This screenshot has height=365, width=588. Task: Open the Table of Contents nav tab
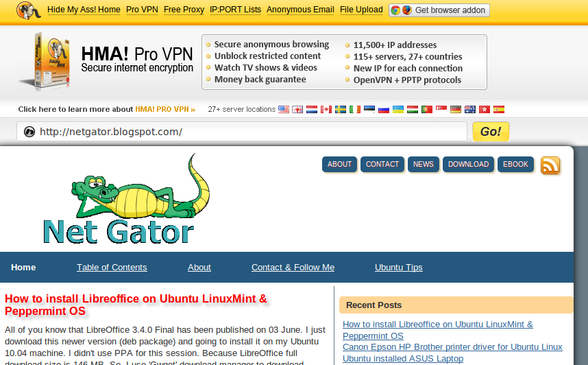click(x=112, y=268)
